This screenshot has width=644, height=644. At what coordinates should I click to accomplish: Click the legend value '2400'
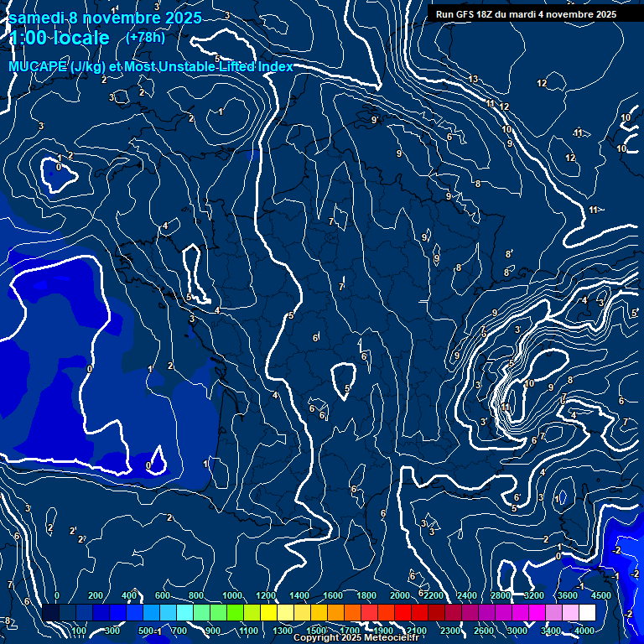467,595
